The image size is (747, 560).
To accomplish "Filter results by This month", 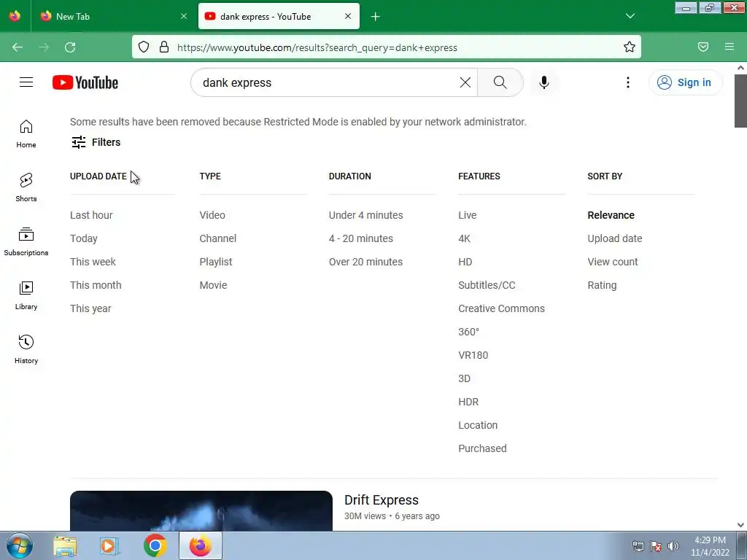I will [96, 285].
